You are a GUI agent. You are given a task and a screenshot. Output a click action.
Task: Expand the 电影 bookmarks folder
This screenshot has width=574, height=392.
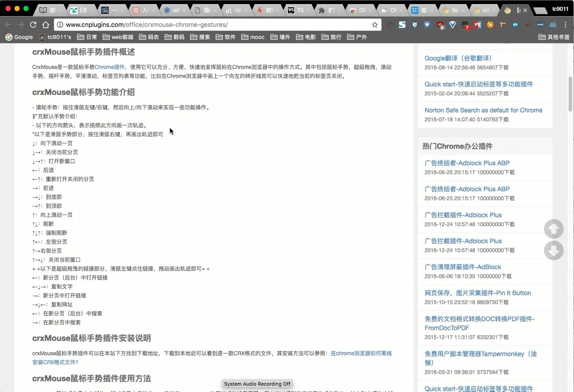[x=305, y=37]
